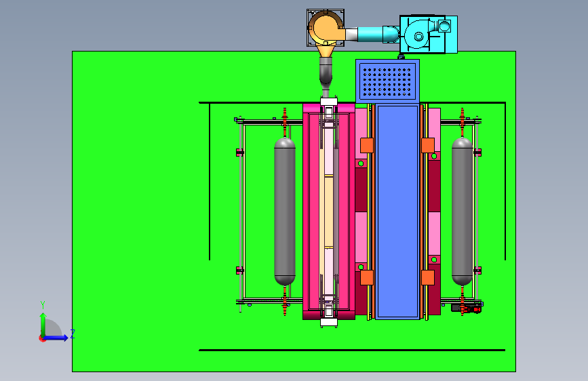The width and height of the screenshot is (588, 381).
Task: Click the red origin sphere of the triad
Action: (42, 338)
